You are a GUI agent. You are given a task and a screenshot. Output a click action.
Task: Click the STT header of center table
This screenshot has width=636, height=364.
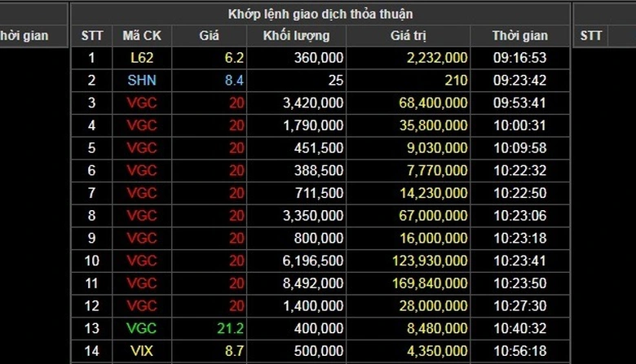[x=92, y=36]
